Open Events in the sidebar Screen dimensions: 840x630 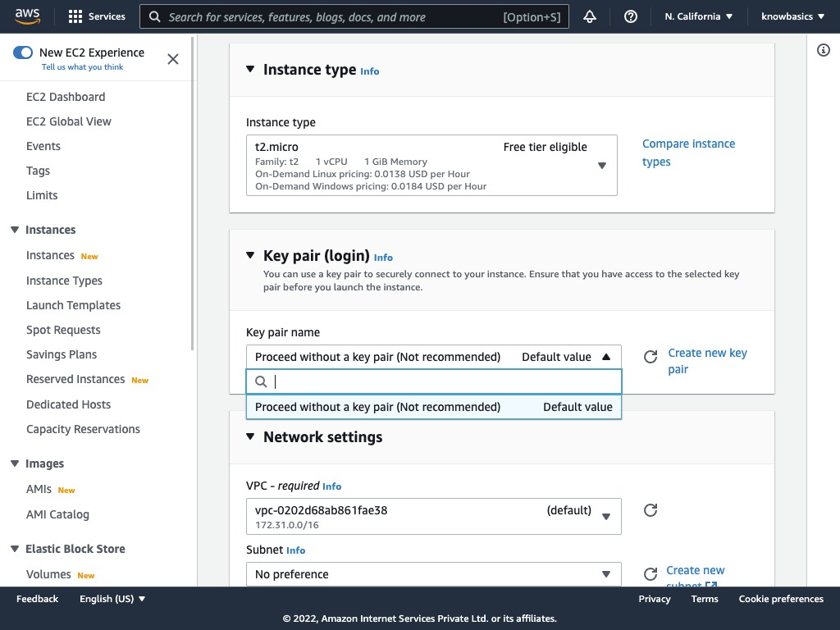coord(43,146)
